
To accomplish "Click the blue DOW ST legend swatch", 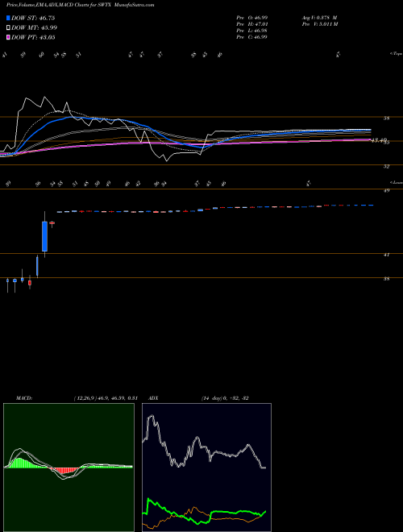I will [x=8, y=18].
